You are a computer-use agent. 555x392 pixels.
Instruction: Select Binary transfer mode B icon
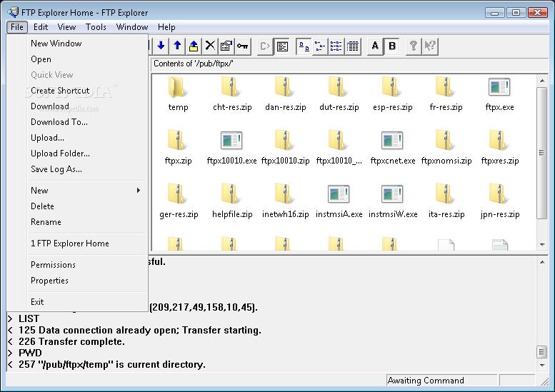click(x=392, y=46)
